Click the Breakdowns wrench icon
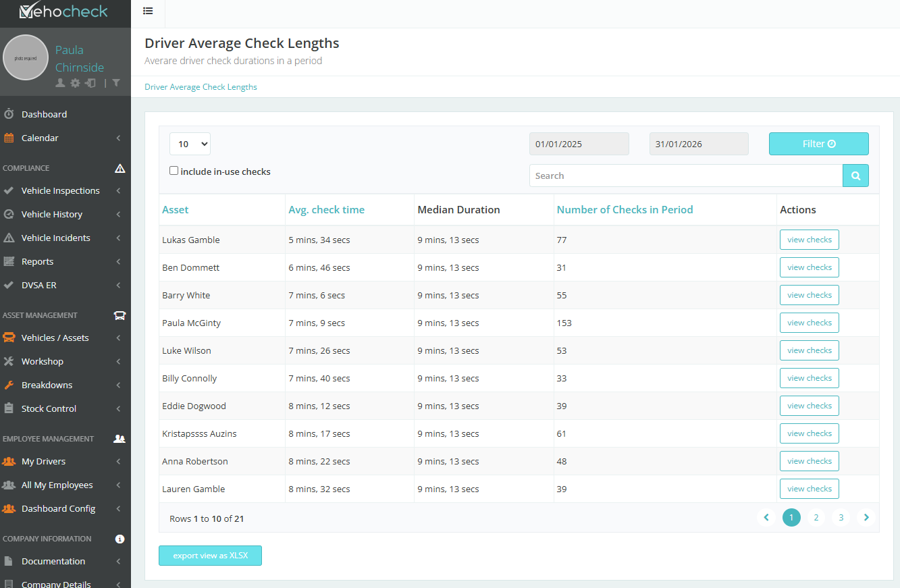 pyautogui.click(x=9, y=385)
